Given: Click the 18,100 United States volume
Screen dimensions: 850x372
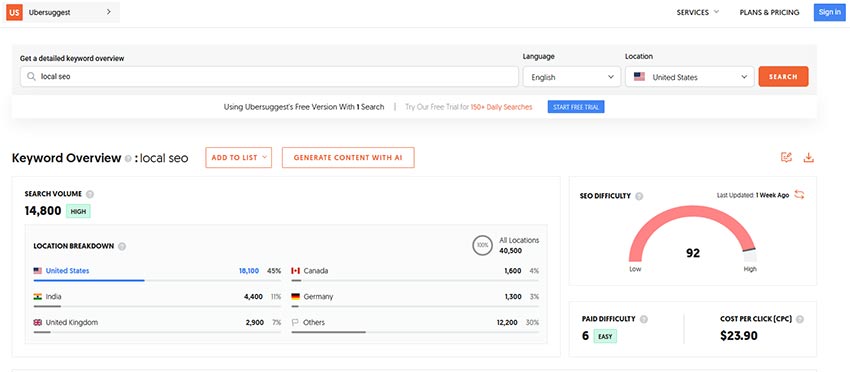Looking at the screenshot, I should pyautogui.click(x=249, y=271).
